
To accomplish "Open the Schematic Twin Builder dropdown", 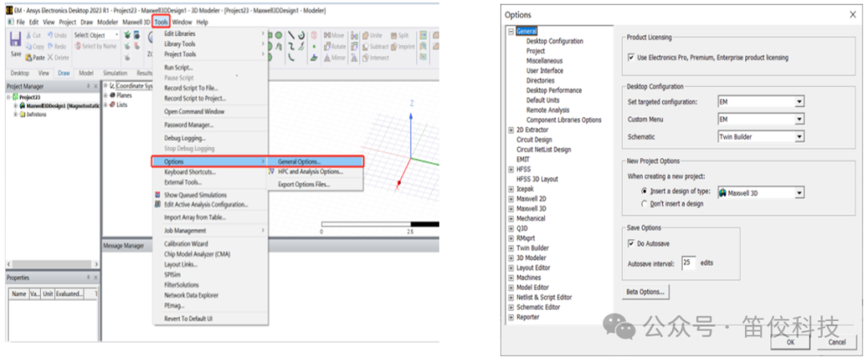I will click(x=798, y=136).
